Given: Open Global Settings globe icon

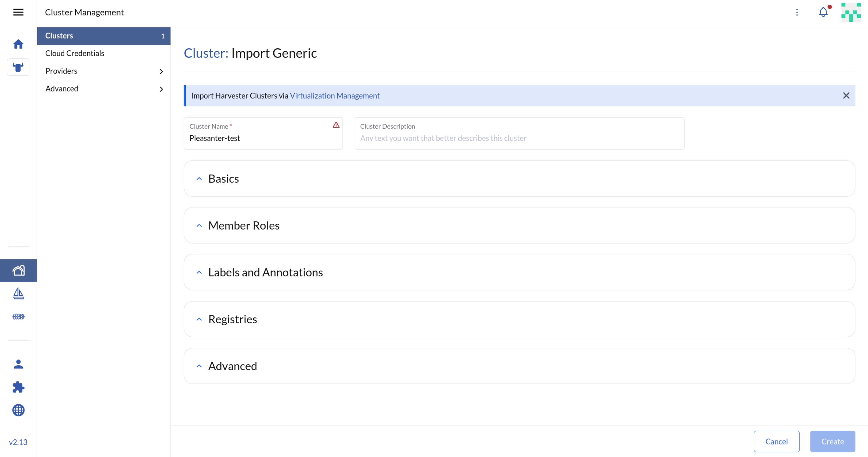Looking at the screenshot, I should (x=18, y=410).
